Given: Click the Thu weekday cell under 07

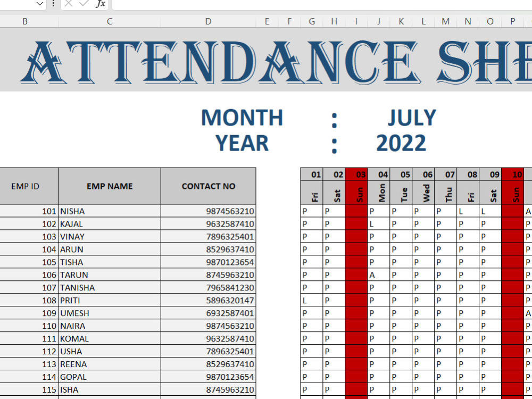Looking at the screenshot, I should coord(445,193).
